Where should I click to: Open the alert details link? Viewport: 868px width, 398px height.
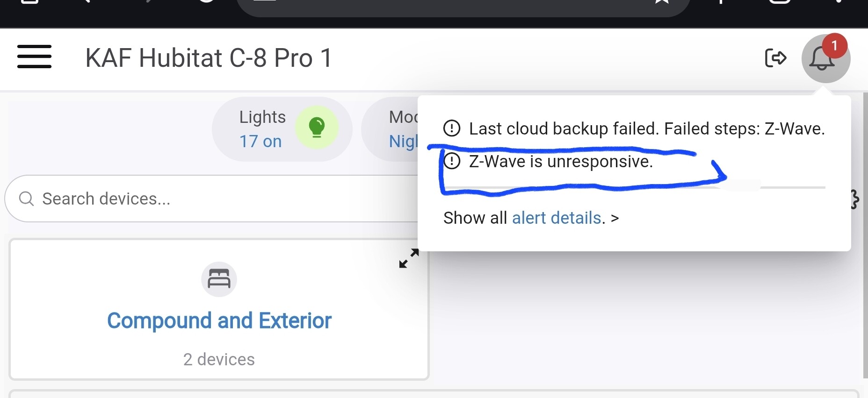point(557,218)
